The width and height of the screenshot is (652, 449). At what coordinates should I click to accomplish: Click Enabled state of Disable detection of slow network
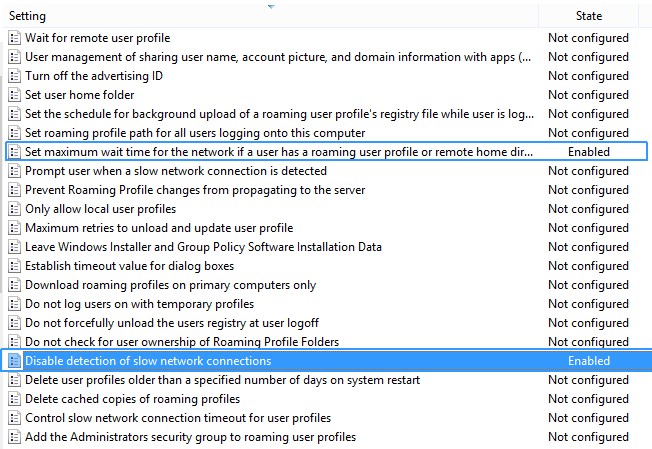(589, 361)
